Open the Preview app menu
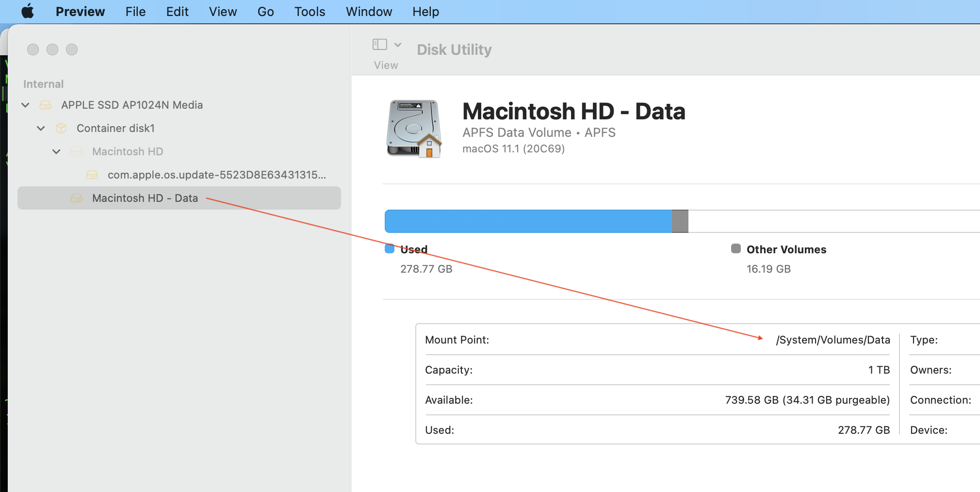 click(x=80, y=12)
